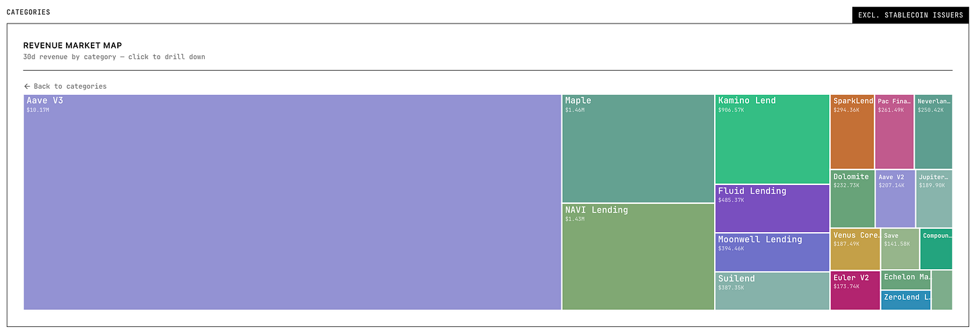
Task: Click the Excl. Stablecoin Issuers toggle
Action: [910, 15]
